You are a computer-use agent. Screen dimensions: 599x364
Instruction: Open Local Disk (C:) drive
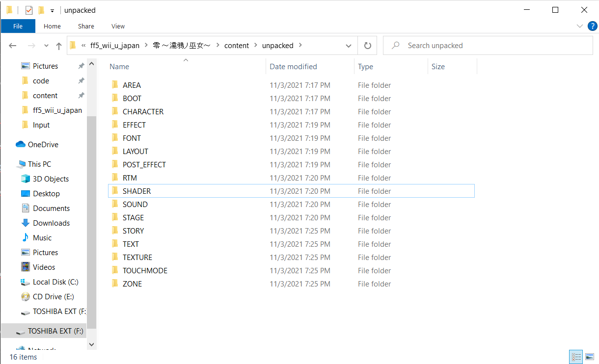coord(55,282)
